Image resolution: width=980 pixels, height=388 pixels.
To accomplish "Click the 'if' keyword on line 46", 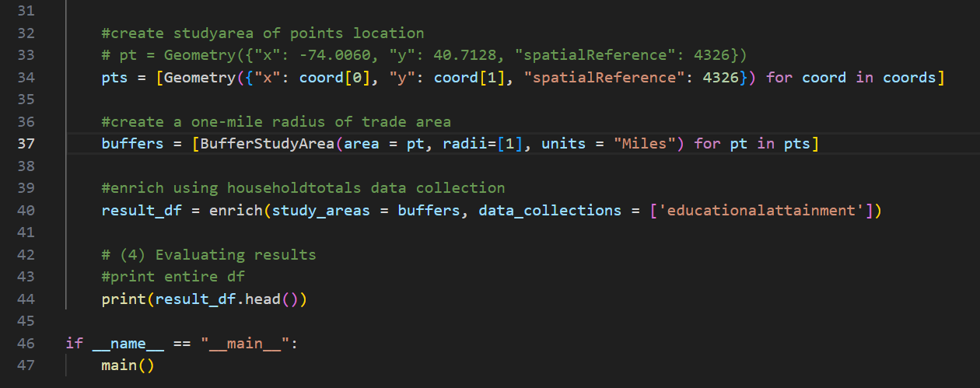I will pos(75,344).
